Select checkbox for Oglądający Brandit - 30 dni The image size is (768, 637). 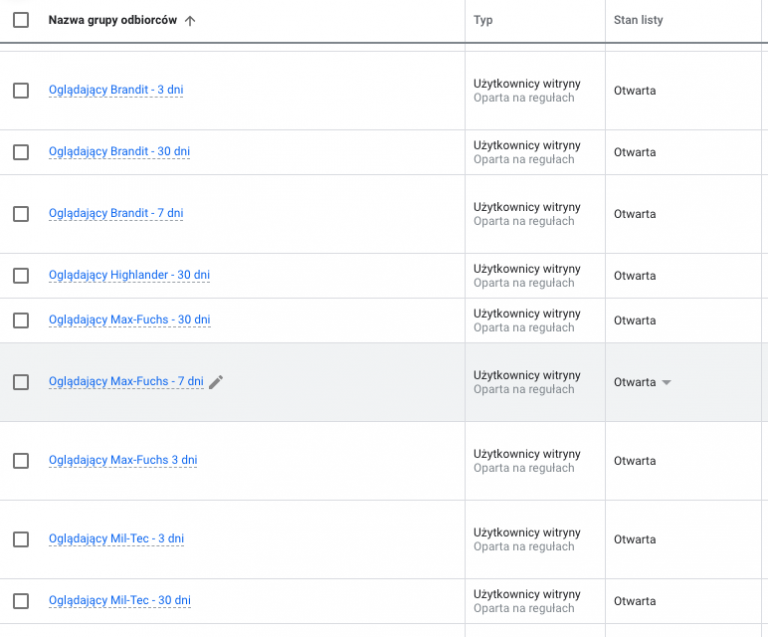(21, 152)
